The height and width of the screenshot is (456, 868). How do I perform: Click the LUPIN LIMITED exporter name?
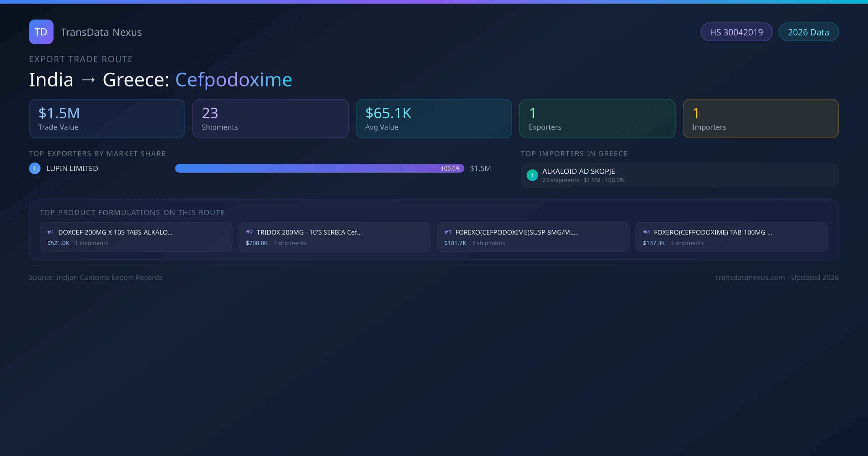coord(72,168)
